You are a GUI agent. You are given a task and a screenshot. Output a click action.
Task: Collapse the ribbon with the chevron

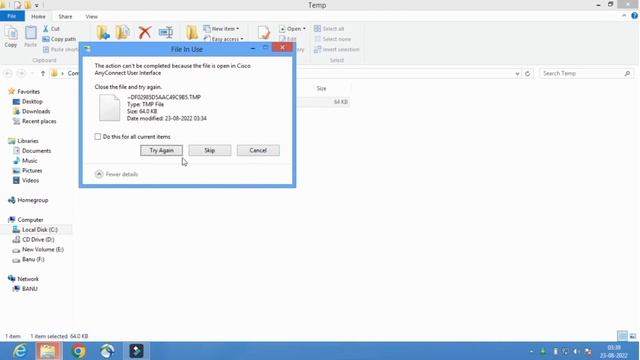click(x=624, y=16)
